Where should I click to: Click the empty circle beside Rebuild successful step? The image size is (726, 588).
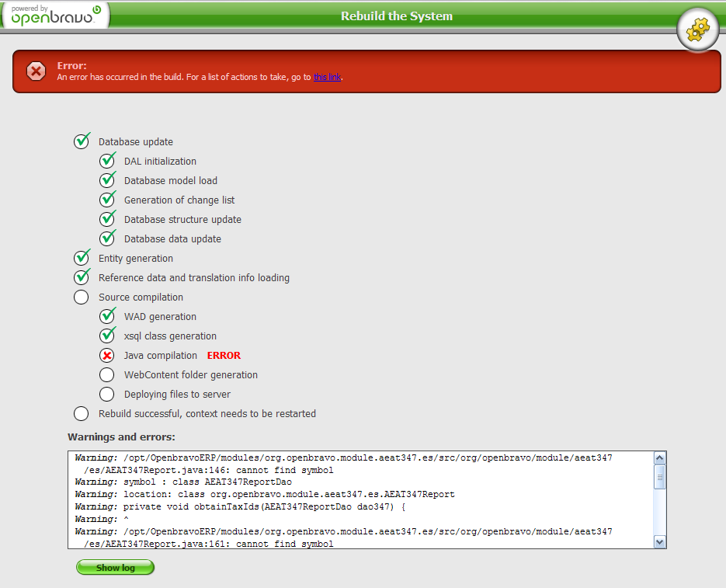pyautogui.click(x=81, y=414)
